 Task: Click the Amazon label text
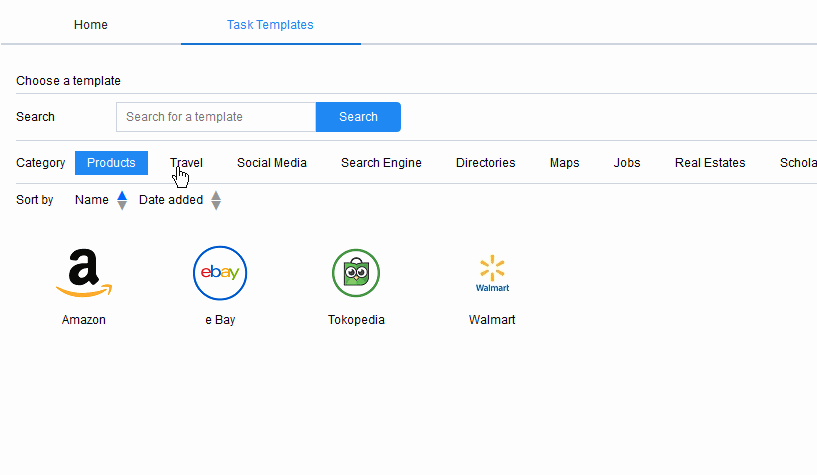tap(84, 320)
